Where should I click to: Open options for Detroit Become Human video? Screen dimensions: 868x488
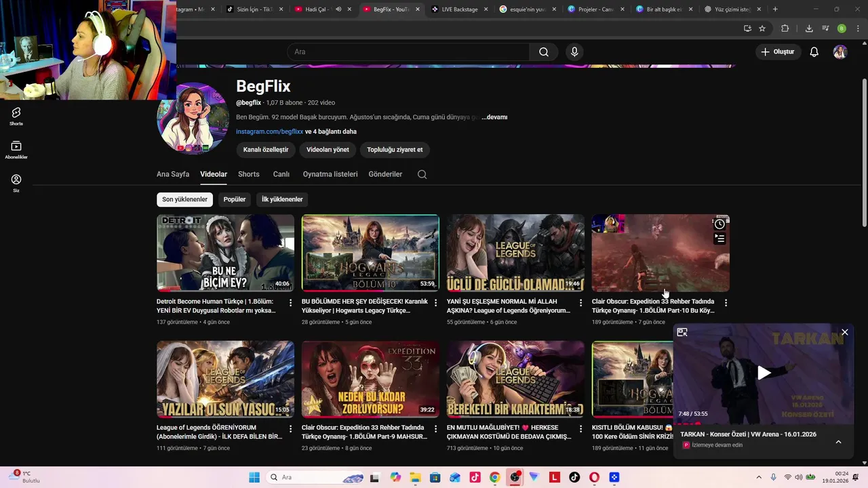pos(290,303)
